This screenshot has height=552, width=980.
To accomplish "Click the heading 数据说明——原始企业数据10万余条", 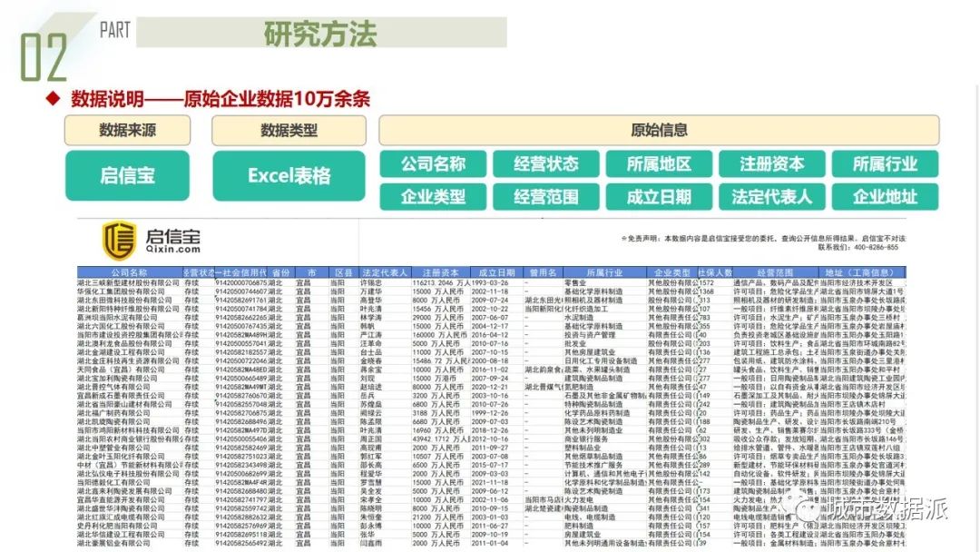I will tap(220, 99).
